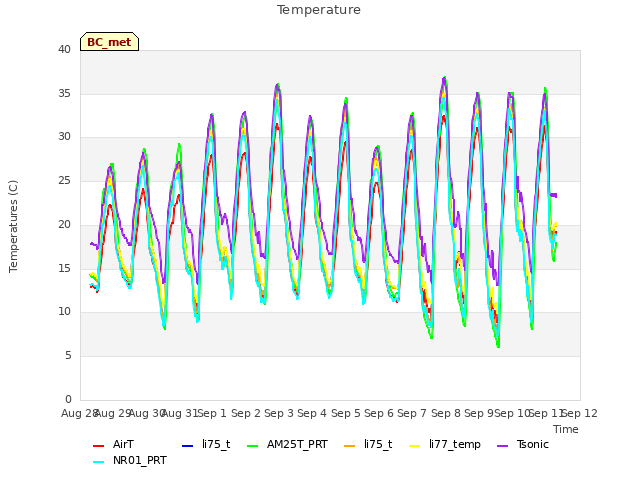Viewport: 640px width, 480px height.
Task: Click the 10 y-axis tick label
Action: (64, 312)
